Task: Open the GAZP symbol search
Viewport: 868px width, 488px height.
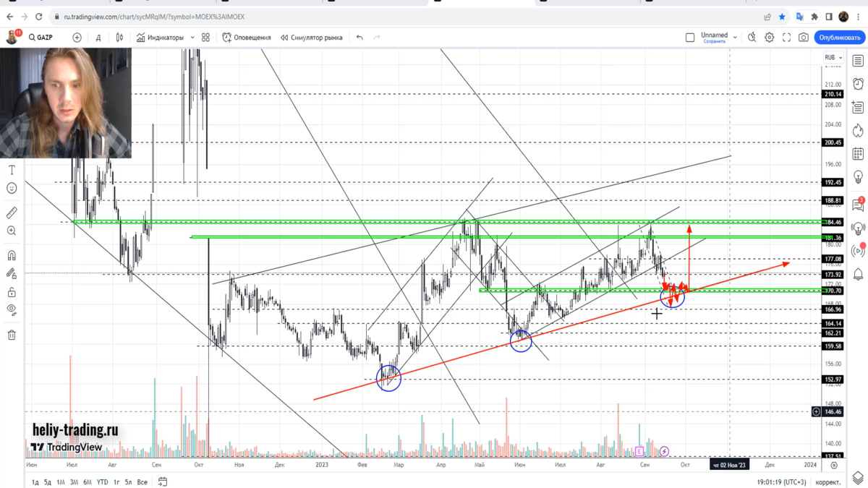Action: coord(41,38)
